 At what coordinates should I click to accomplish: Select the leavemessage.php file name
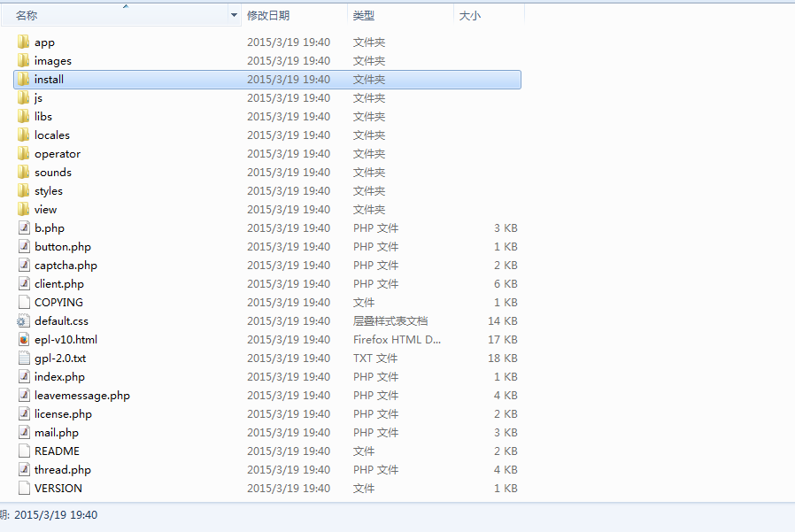[x=82, y=396]
